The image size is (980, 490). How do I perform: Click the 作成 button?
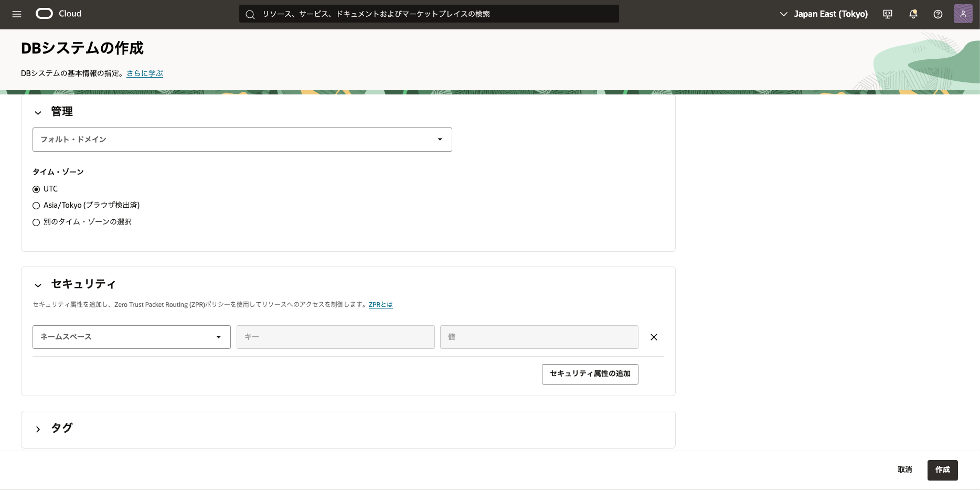[942, 470]
